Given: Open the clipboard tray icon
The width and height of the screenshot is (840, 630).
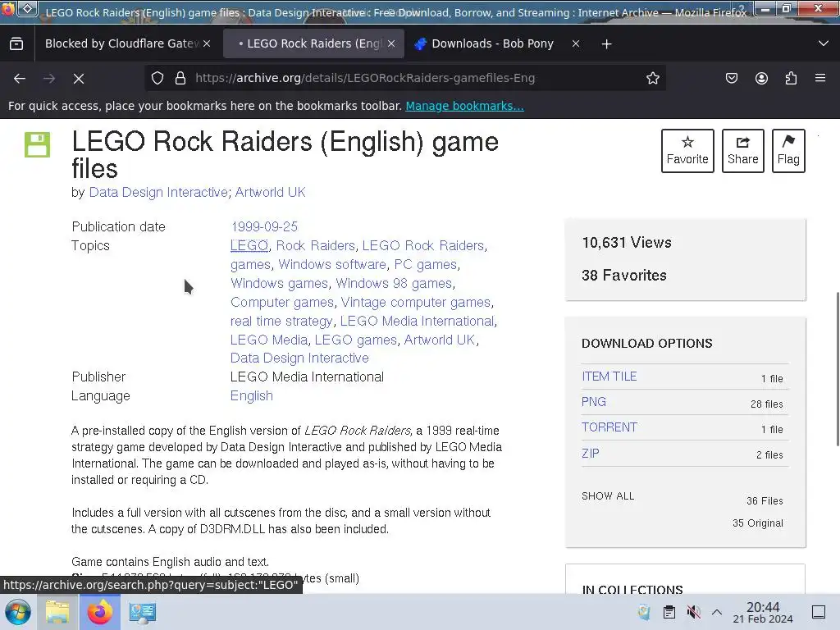Looking at the screenshot, I should click(x=669, y=612).
